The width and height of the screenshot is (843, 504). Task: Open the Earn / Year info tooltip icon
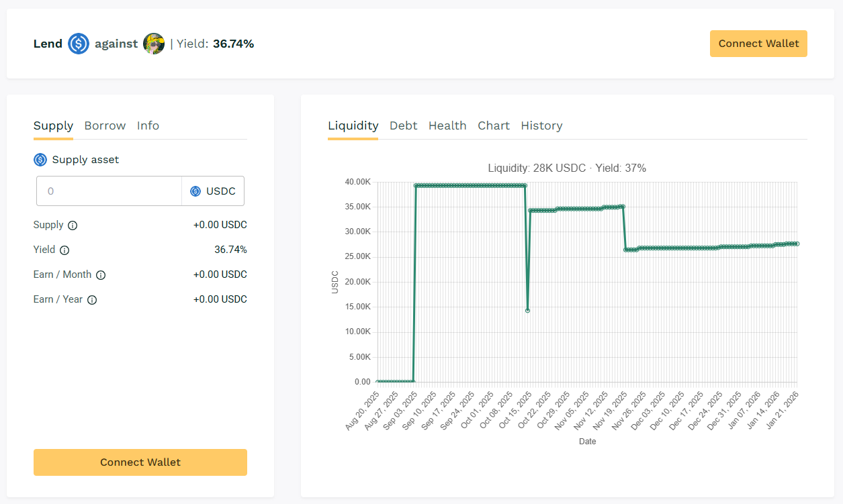tap(92, 300)
